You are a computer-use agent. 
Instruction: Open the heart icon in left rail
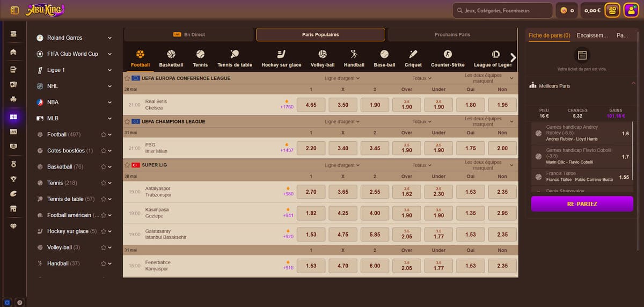pos(13,226)
